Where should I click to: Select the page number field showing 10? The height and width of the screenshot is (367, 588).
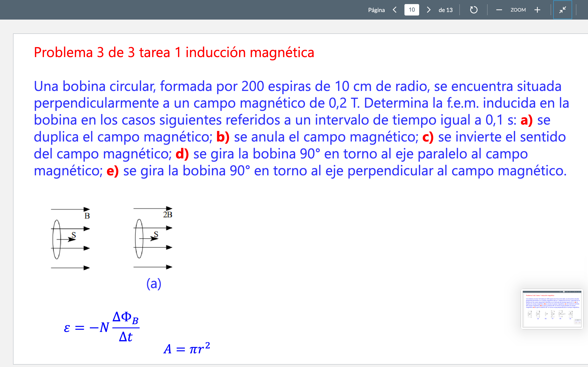coord(412,10)
